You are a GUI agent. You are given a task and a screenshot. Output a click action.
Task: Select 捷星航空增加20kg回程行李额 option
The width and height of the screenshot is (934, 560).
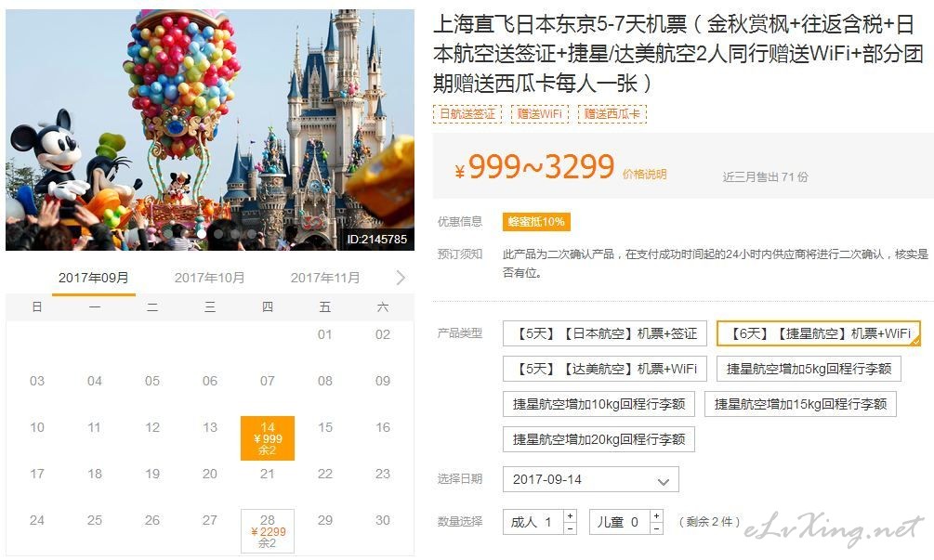(x=599, y=440)
